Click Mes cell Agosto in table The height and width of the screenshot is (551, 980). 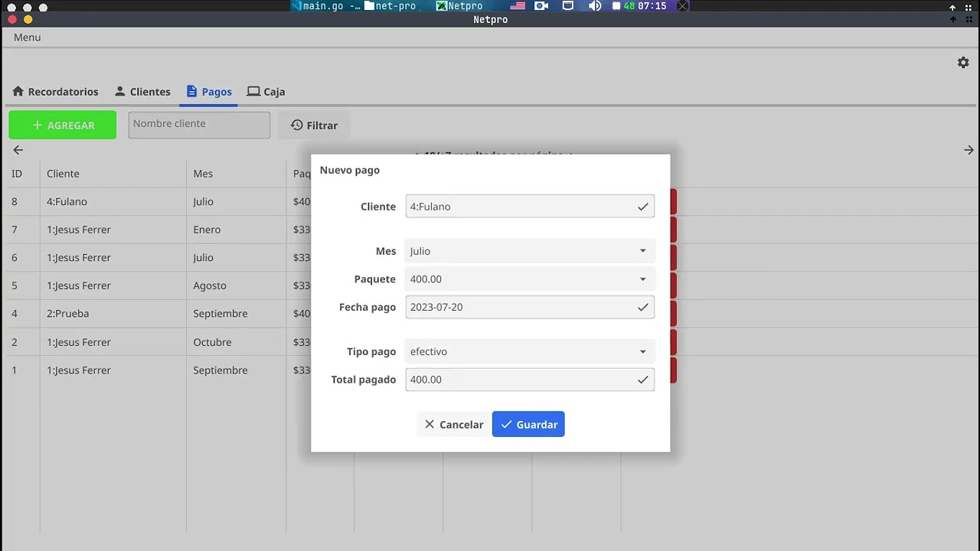pos(210,285)
